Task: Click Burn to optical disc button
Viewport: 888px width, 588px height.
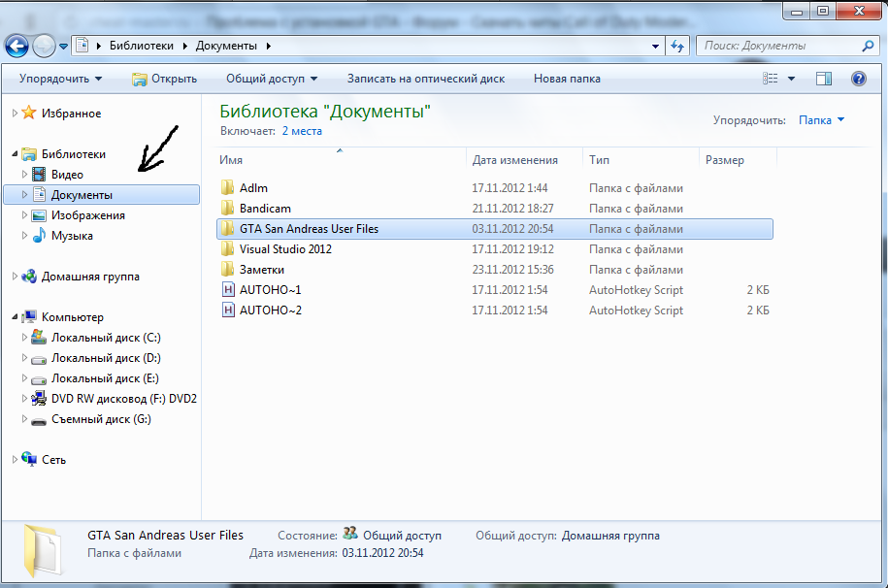Action: tap(426, 79)
